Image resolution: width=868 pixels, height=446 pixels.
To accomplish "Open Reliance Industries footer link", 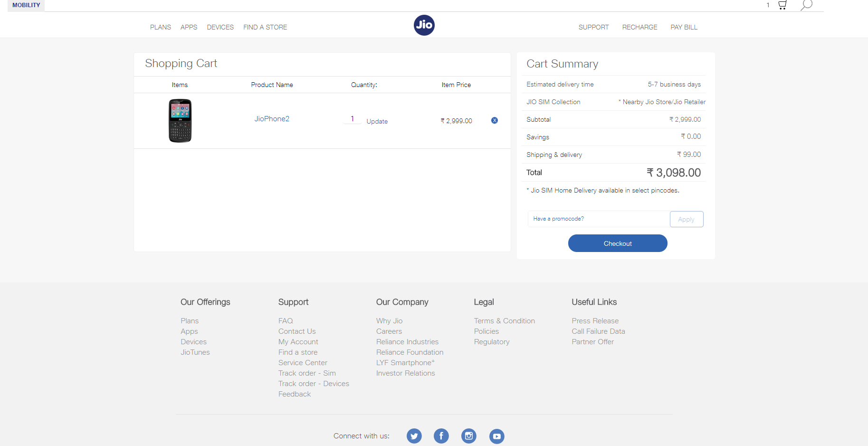I will pyautogui.click(x=407, y=342).
